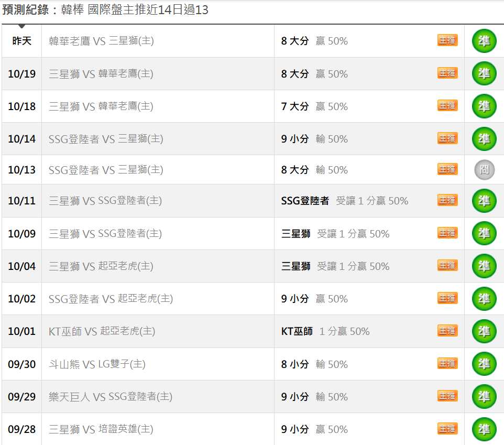
Task: Click the green 準 icon for 10/04
Action: [x=484, y=266]
